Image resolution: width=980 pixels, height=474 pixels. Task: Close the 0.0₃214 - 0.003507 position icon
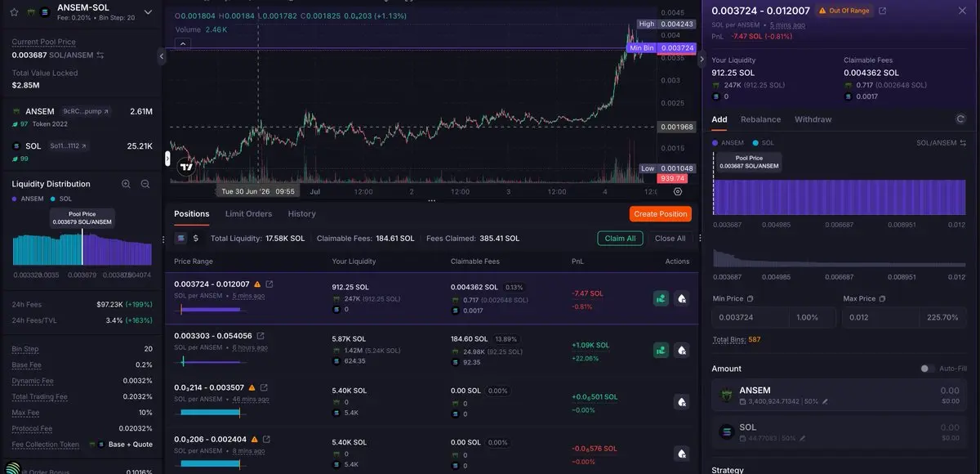coord(682,402)
